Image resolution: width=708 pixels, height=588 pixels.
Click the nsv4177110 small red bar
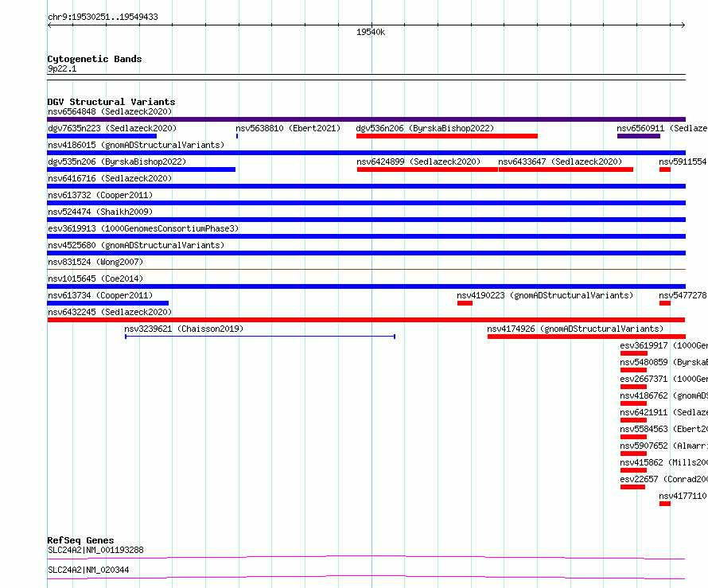coord(665,504)
